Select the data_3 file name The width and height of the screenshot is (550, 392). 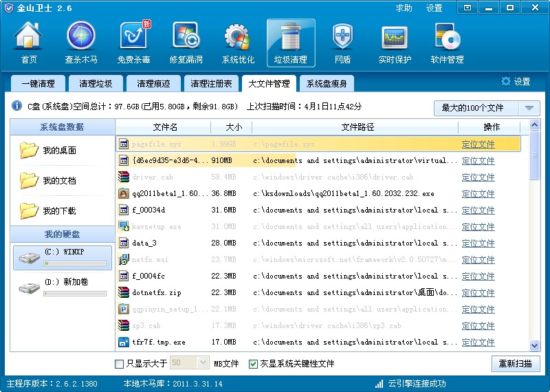(x=144, y=243)
